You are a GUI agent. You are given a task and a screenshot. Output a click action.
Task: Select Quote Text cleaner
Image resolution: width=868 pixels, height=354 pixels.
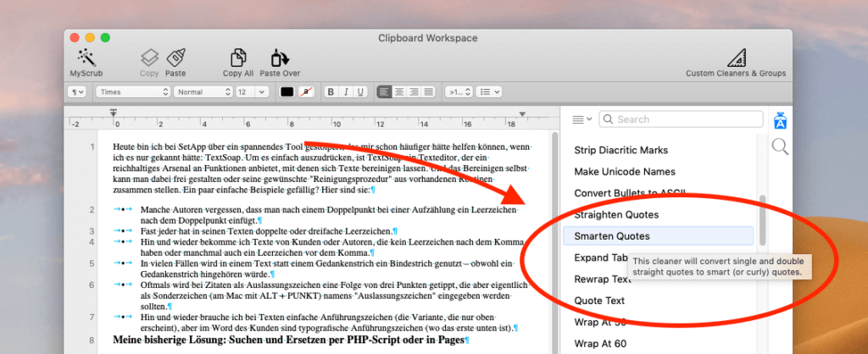(599, 301)
